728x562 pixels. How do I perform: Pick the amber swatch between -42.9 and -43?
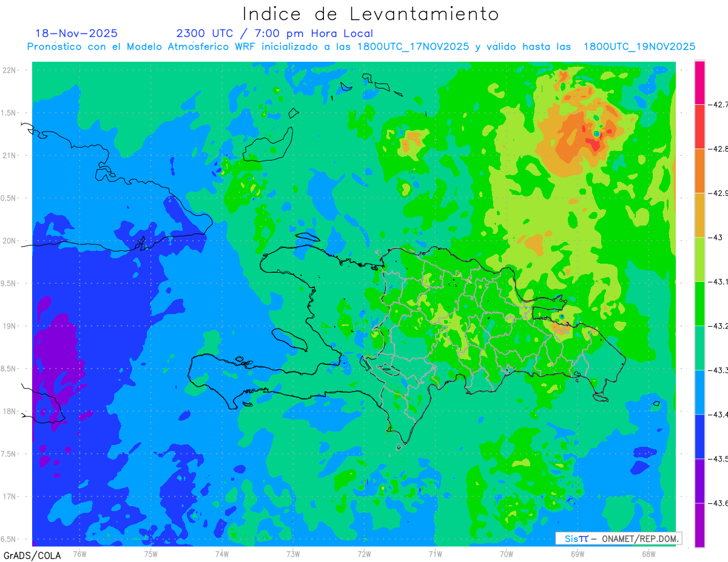pyautogui.click(x=699, y=215)
